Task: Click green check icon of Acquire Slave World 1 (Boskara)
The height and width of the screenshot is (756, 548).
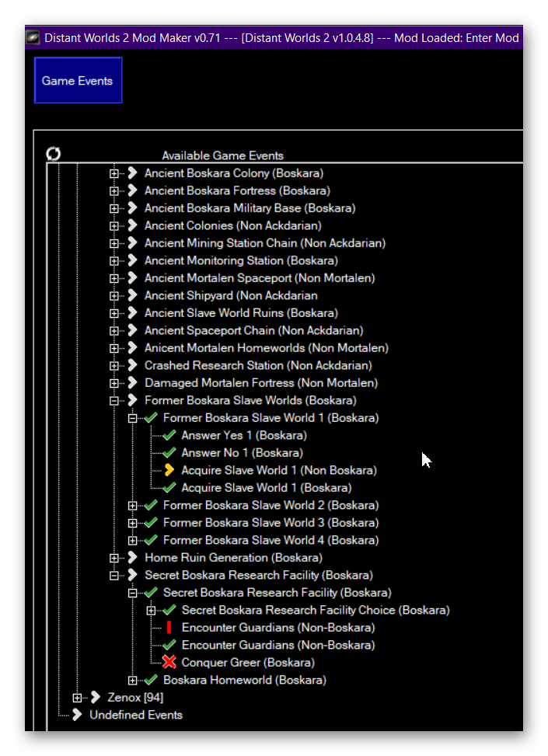Action: click(169, 488)
